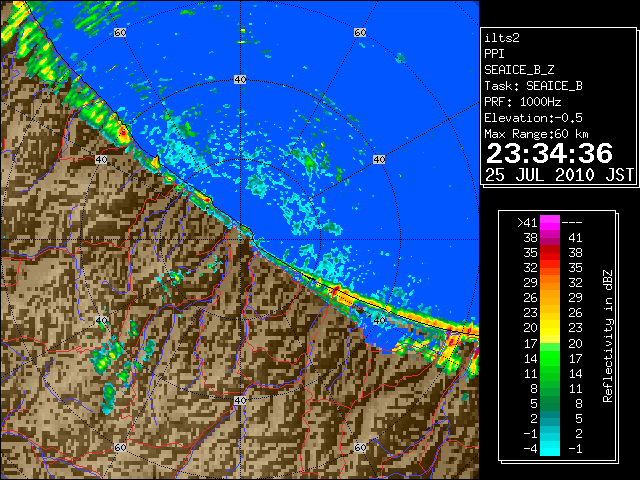The image size is (640, 480).
Task: Click the --- legend placeholder
Action: 572,222
